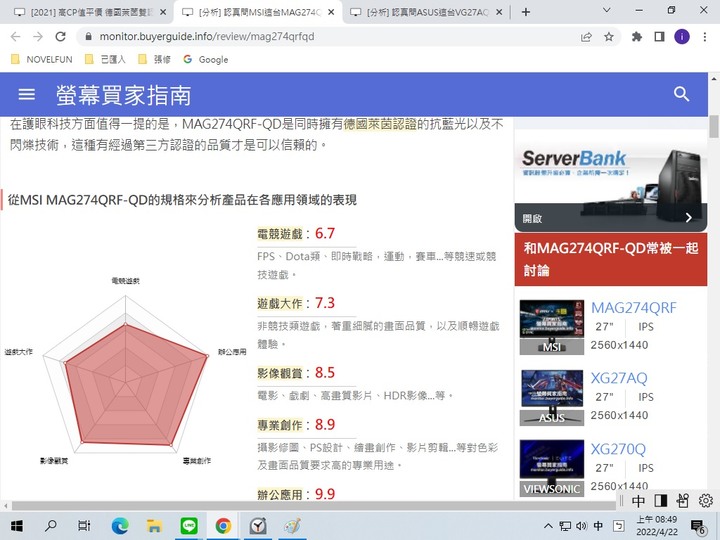720x540 pixels.
Task: Click the 螢幕買家指南 site title
Action: [123, 96]
